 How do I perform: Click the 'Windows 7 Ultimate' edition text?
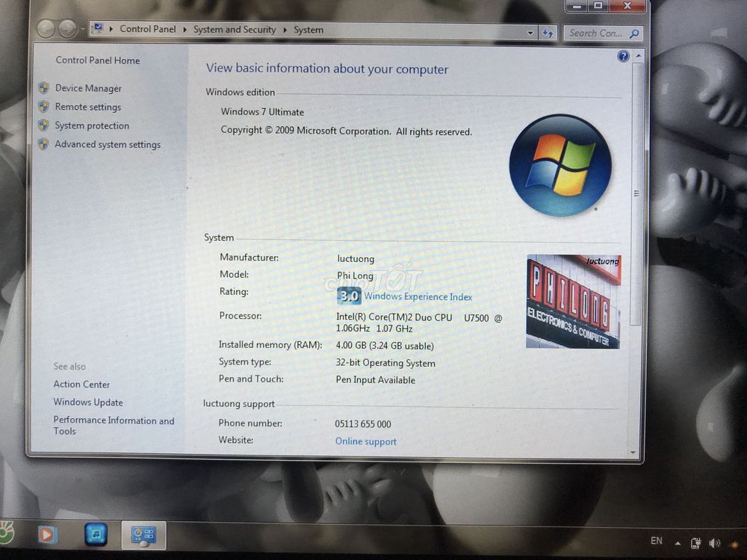click(x=262, y=112)
